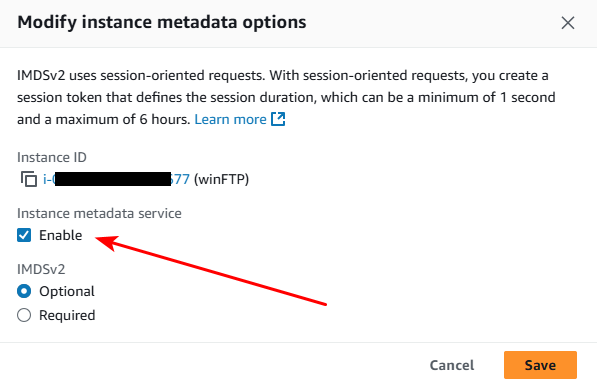Save the metadata options
The height and width of the screenshot is (387, 597).
click(540, 365)
